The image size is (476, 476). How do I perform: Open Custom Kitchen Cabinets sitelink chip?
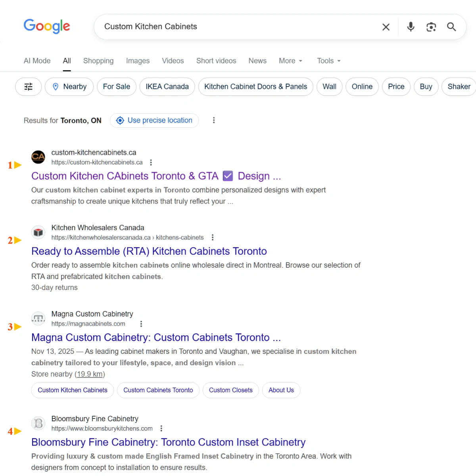73,390
